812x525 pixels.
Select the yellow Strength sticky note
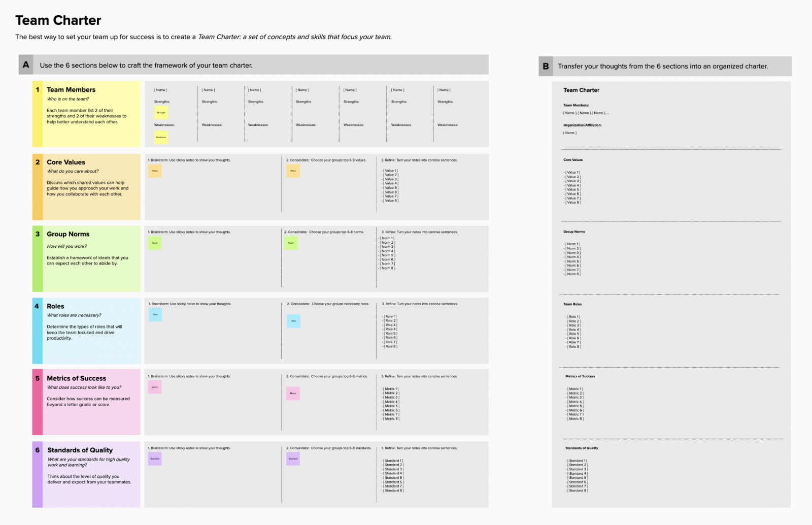161,113
